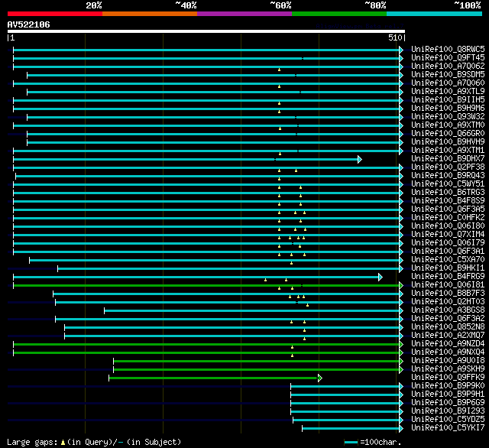This screenshot has width=489, height=448.
Task: Open UniRef100_A9U0I8 entry
Action: point(448,361)
